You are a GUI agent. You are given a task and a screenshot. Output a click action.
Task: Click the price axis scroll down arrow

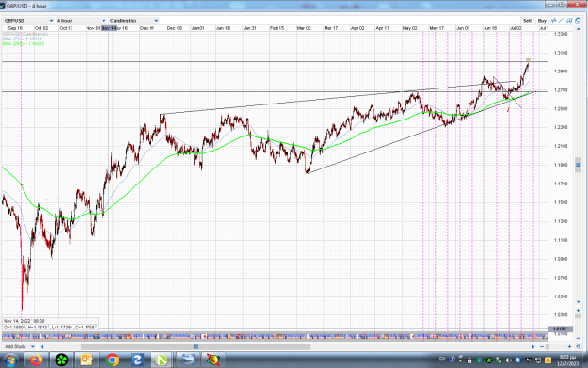[578, 301]
